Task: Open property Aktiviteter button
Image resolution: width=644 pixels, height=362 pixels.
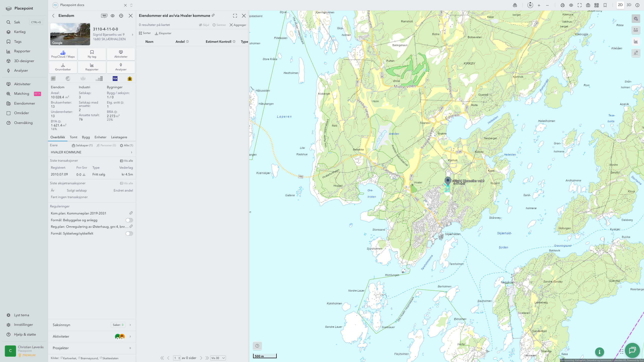Action: coord(121,54)
